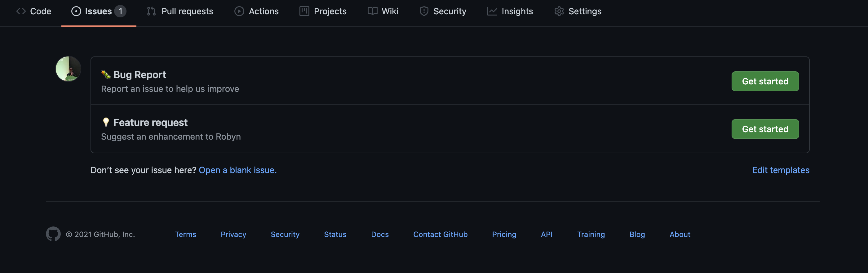868x273 pixels.
Task: Open a blank issue link
Action: tap(237, 170)
